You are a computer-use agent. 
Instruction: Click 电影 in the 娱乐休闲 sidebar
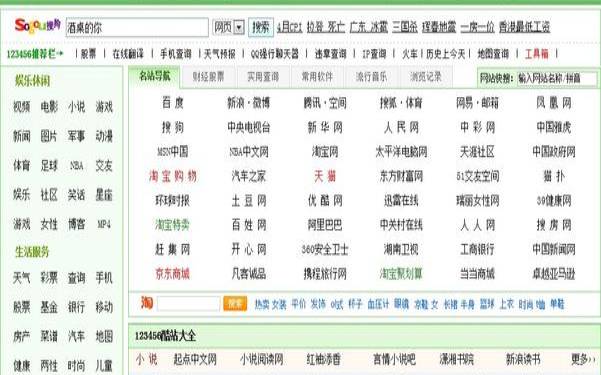pos(49,107)
